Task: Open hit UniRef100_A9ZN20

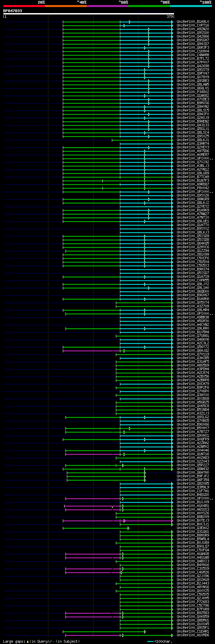Action: click(x=193, y=29)
